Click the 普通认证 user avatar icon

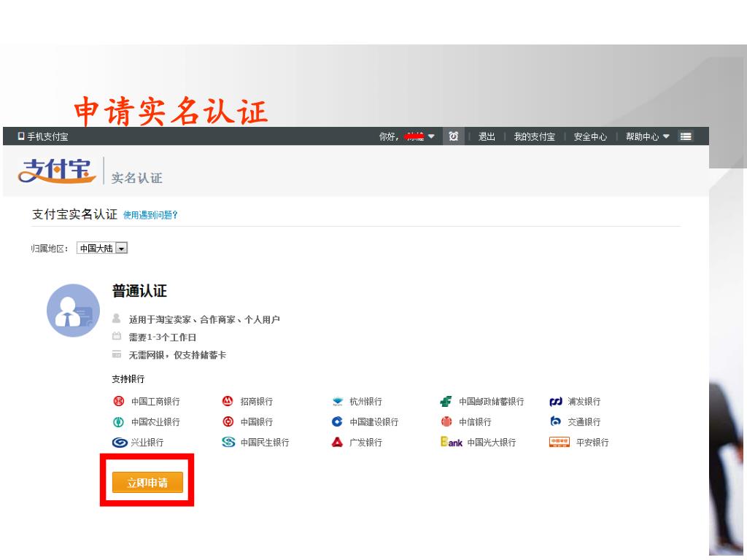(73, 311)
